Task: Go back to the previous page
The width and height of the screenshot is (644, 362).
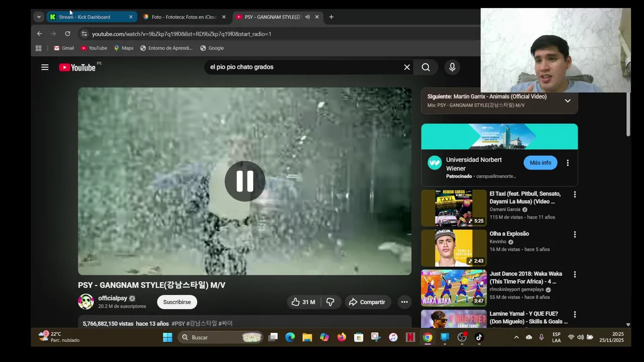Action: (x=39, y=34)
